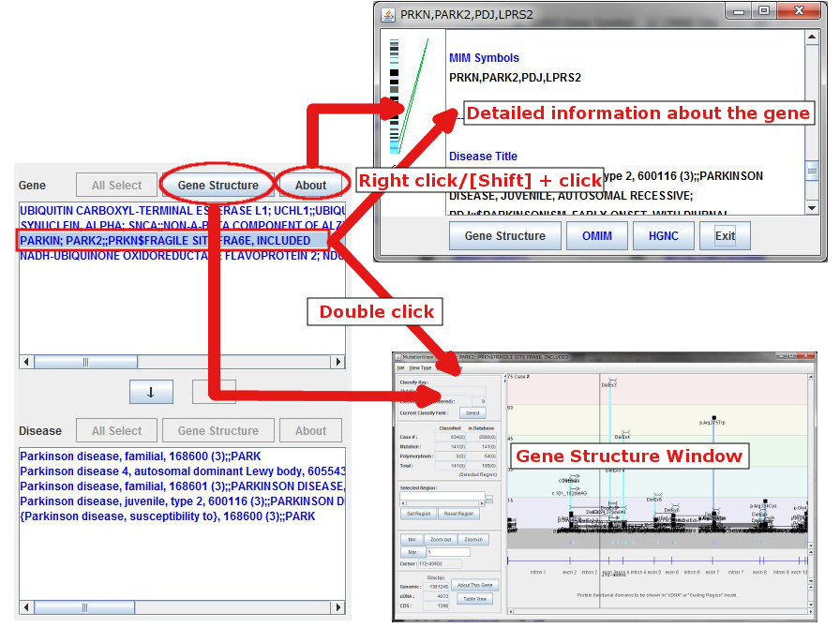Screen dimensions: 840x628
Task: Open the File menu in MutationView window
Action: (400, 367)
